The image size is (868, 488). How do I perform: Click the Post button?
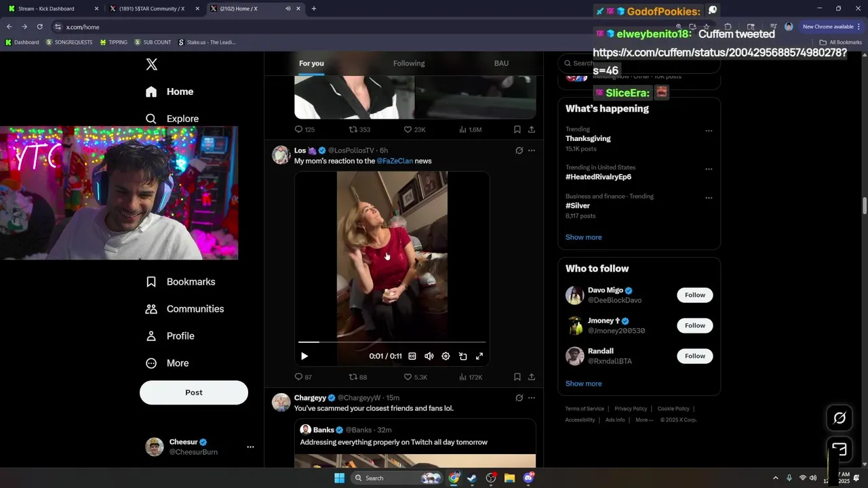(x=194, y=392)
